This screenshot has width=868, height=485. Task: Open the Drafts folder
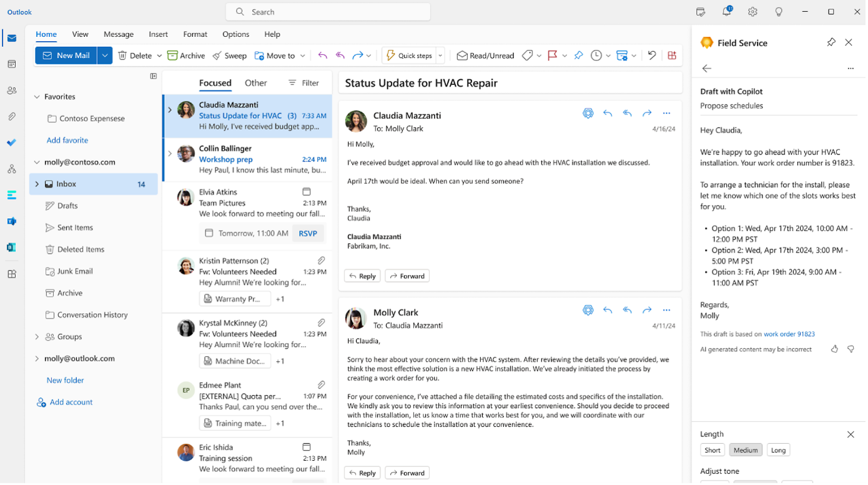(x=67, y=206)
